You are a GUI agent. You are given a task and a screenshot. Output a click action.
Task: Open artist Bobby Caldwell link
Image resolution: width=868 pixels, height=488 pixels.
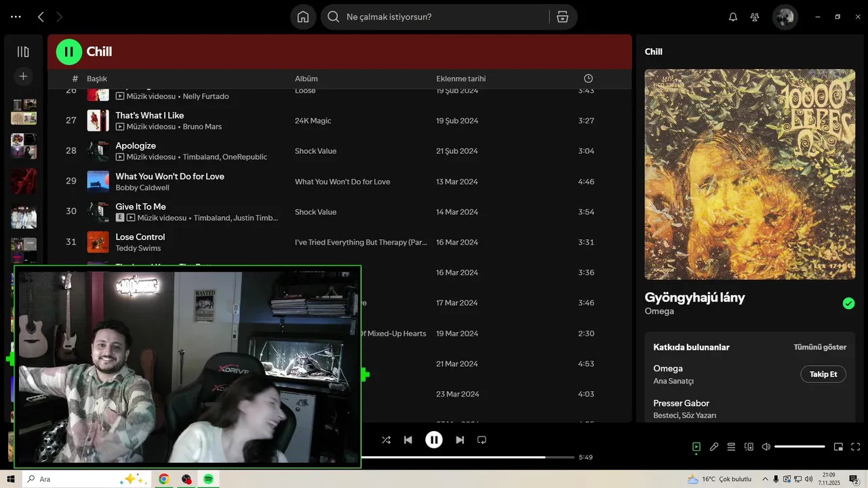click(142, 188)
